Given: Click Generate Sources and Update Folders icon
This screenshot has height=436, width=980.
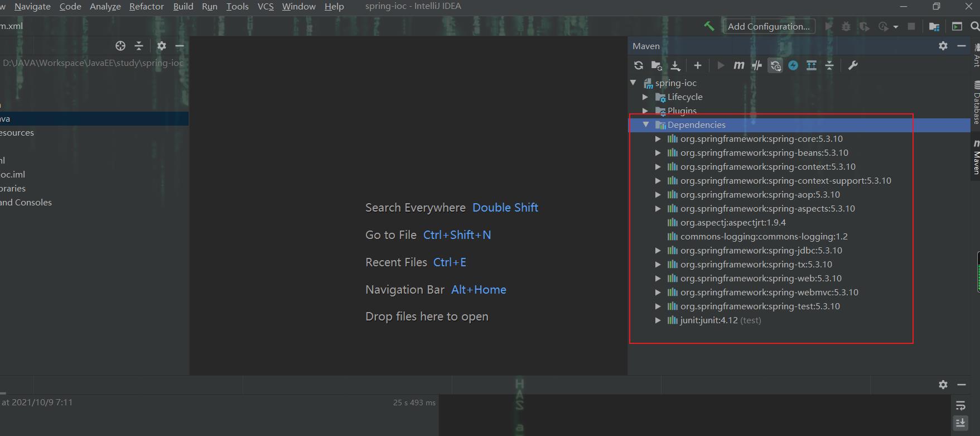Looking at the screenshot, I should 656,65.
